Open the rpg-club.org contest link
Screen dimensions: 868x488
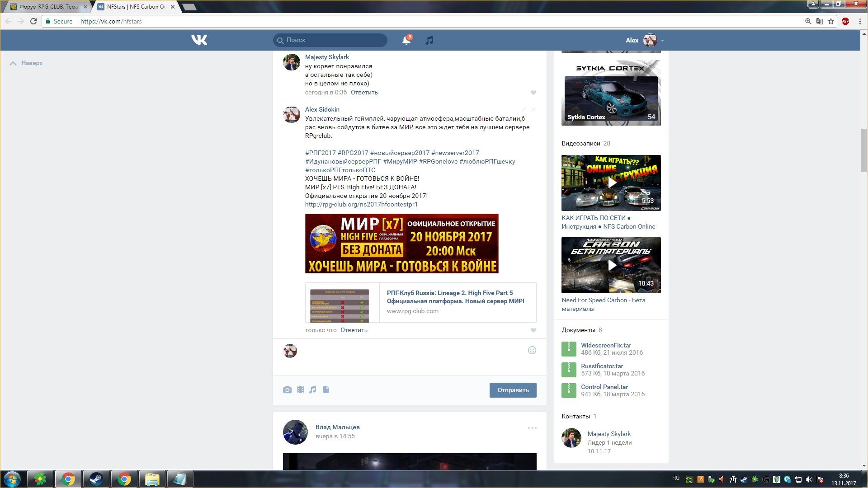(361, 204)
